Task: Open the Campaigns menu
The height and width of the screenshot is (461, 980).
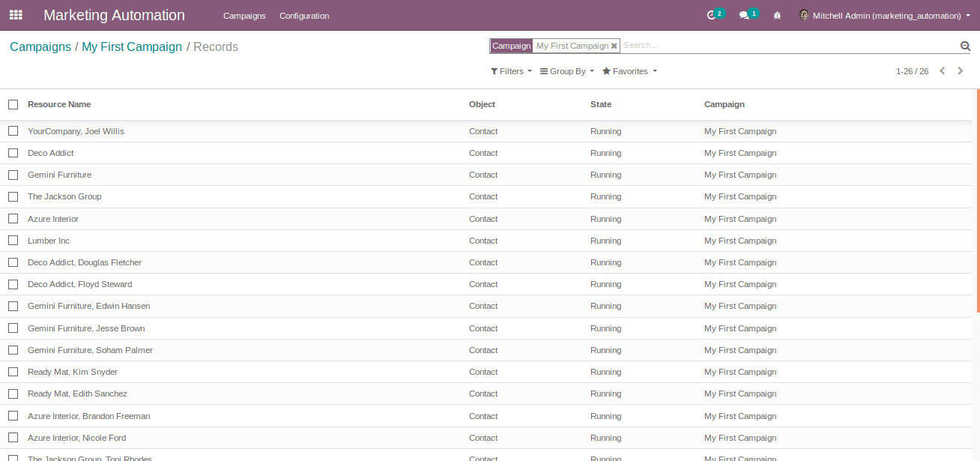Action: (244, 16)
